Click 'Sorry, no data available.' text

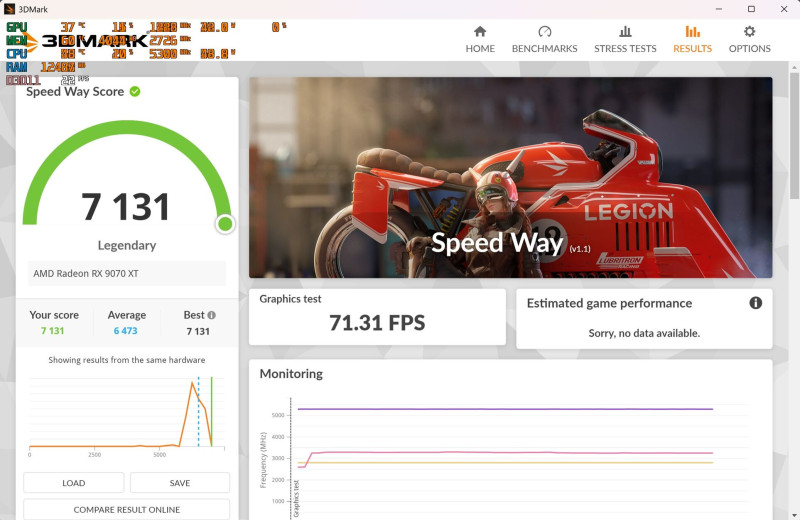coord(644,333)
